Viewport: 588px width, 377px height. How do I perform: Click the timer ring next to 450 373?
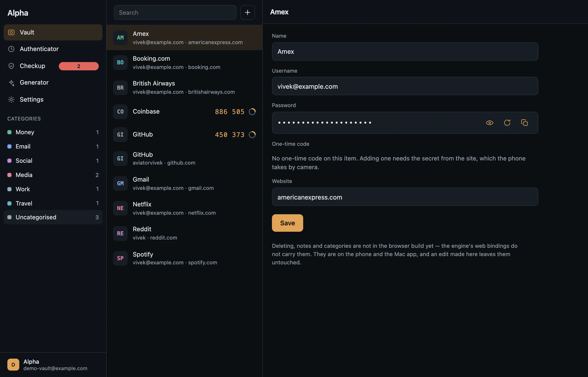tap(252, 135)
